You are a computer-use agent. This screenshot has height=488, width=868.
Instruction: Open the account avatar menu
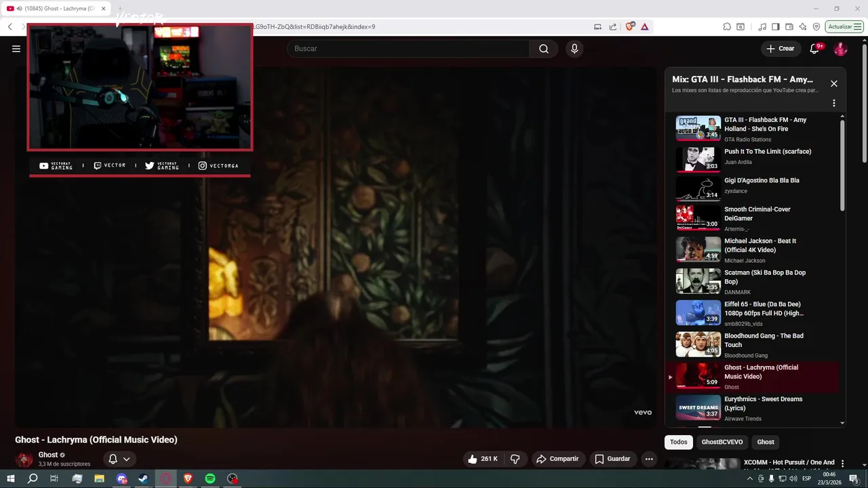pyautogui.click(x=840, y=49)
